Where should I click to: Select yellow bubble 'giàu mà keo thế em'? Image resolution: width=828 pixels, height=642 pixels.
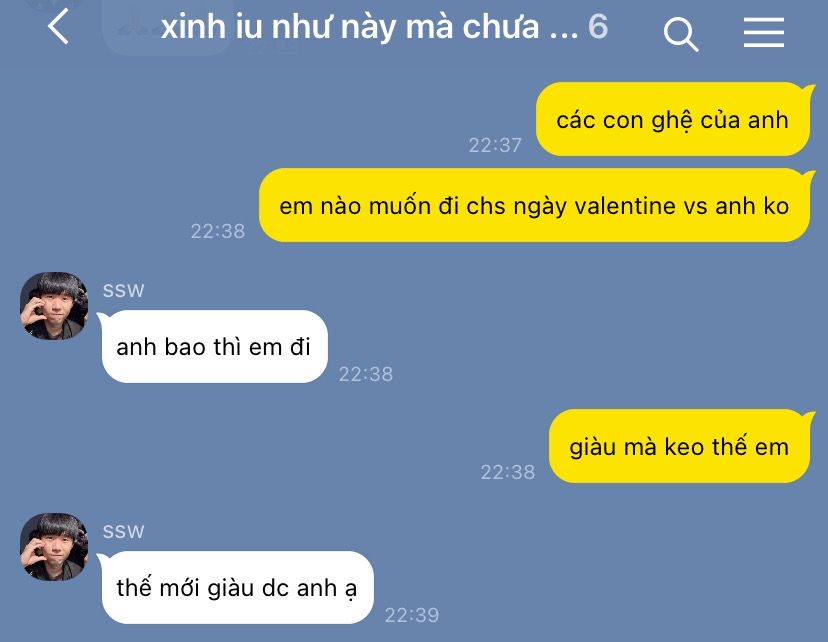pyautogui.click(x=680, y=446)
